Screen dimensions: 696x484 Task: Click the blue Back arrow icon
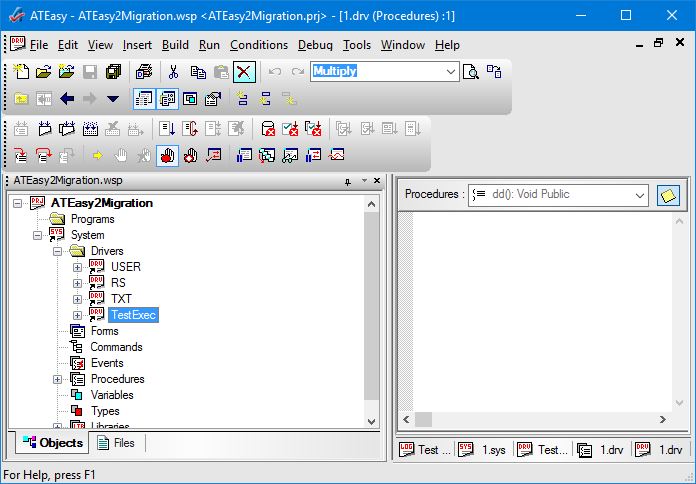pos(67,99)
